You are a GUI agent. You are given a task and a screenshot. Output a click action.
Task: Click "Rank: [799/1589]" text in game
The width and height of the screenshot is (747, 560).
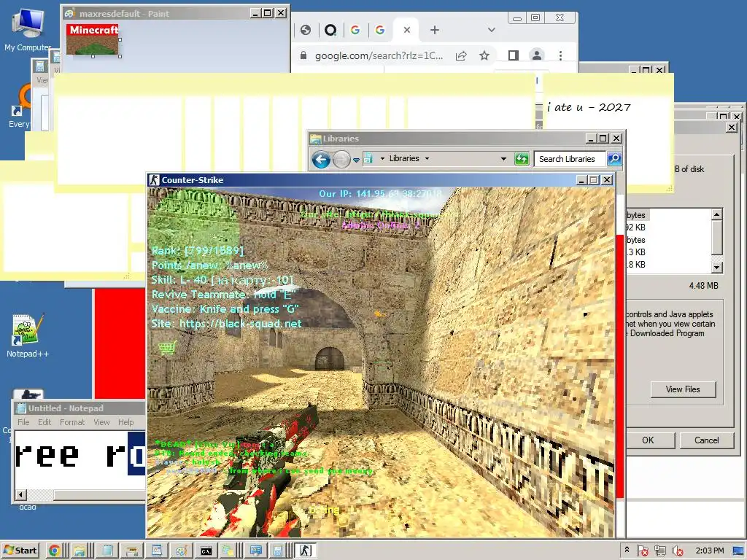pyautogui.click(x=197, y=251)
